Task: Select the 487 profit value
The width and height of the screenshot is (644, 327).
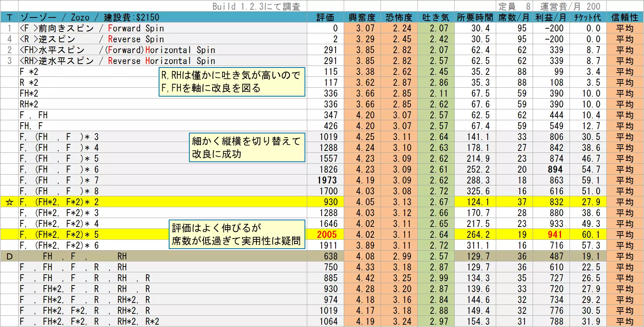Action: coord(557,256)
